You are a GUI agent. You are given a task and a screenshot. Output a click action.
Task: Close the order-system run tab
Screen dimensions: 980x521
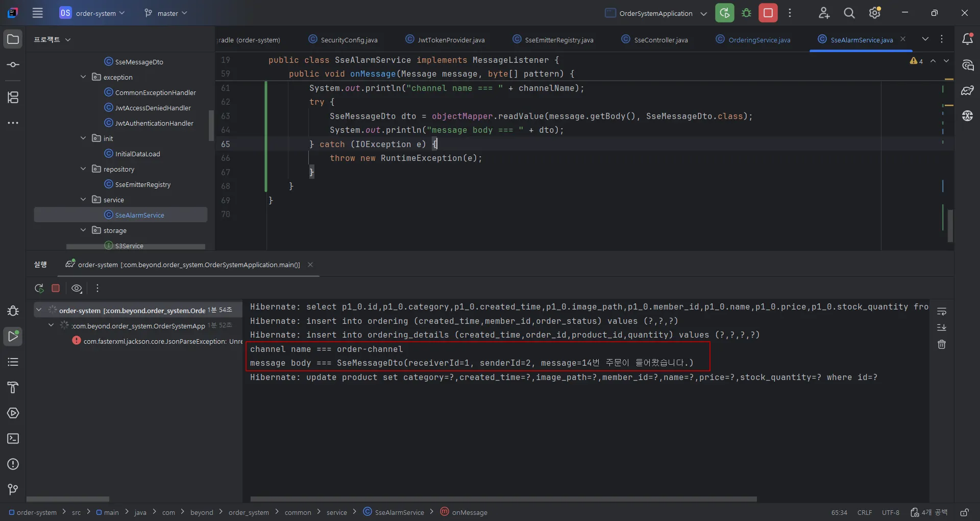pyautogui.click(x=310, y=265)
